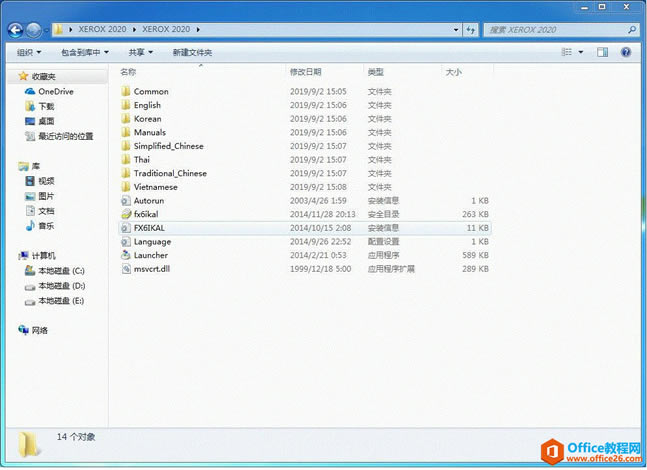Image resolution: width=647 pixels, height=470 pixels.
Task: Expand the arrow after the last XEROX 2020 breadcrumb
Action: [x=198, y=30]
